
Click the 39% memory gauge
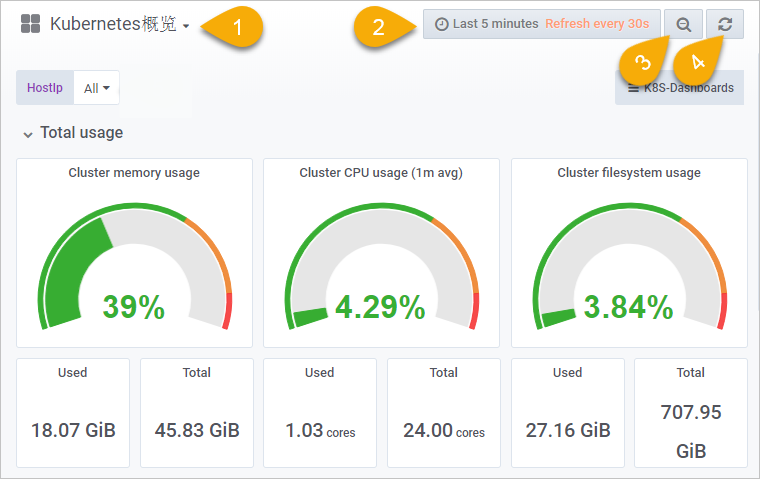point(134,267)
